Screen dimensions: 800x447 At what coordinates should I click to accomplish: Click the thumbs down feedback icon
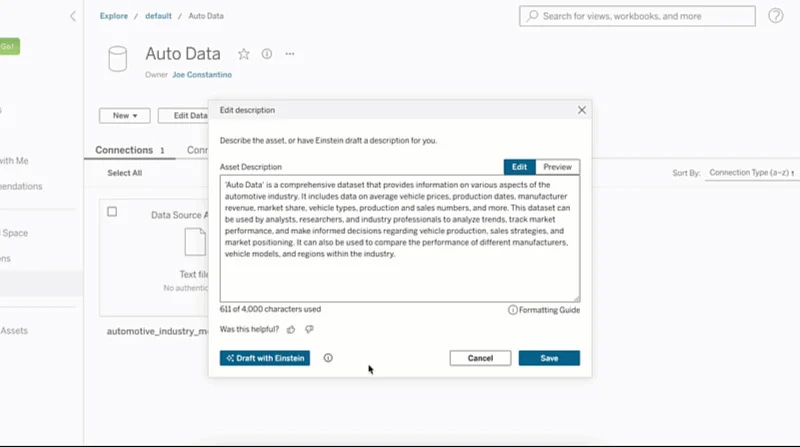(309, 329)
